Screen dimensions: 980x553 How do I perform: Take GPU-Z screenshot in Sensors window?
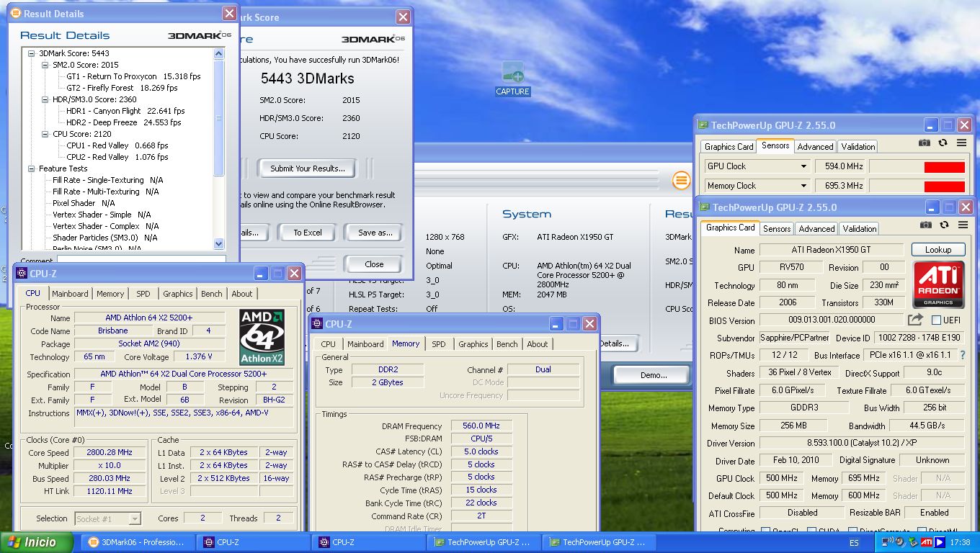(x=925, y=143)
